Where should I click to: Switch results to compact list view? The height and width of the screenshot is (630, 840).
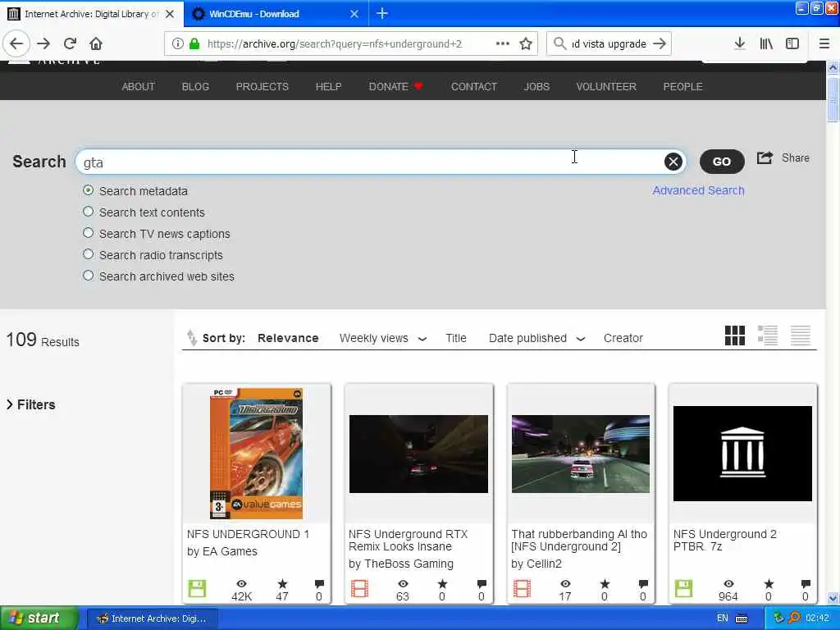pos(801,336)
